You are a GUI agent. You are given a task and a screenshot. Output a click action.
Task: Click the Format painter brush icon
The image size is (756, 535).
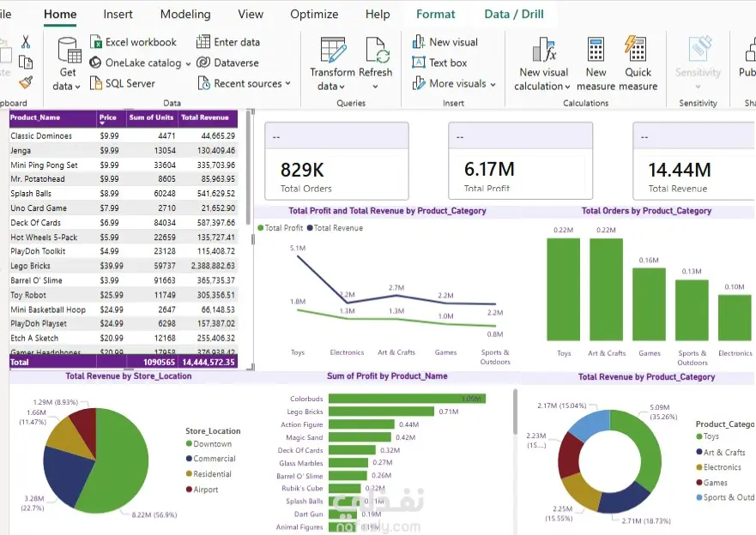click(26, 82)
